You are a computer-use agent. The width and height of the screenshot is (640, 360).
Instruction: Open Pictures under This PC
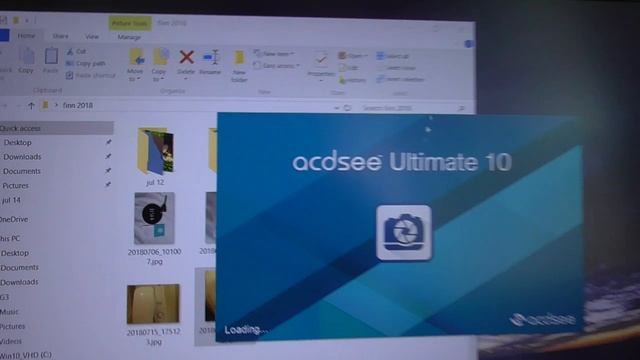coord(13,327)
